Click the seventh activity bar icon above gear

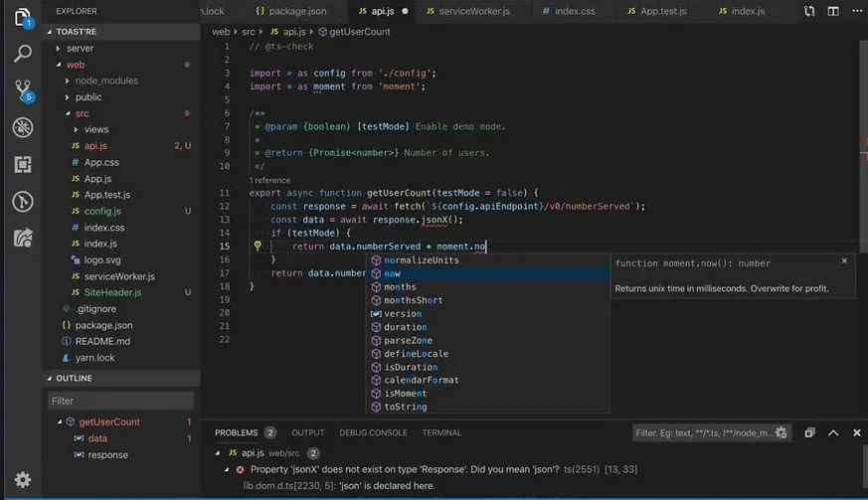23,239
